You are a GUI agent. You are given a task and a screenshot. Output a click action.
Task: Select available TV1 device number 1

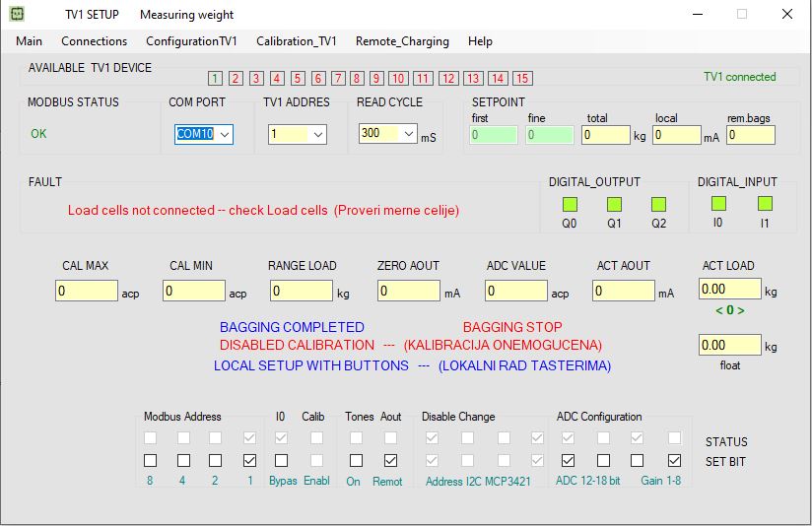click(x=215, y=78)
